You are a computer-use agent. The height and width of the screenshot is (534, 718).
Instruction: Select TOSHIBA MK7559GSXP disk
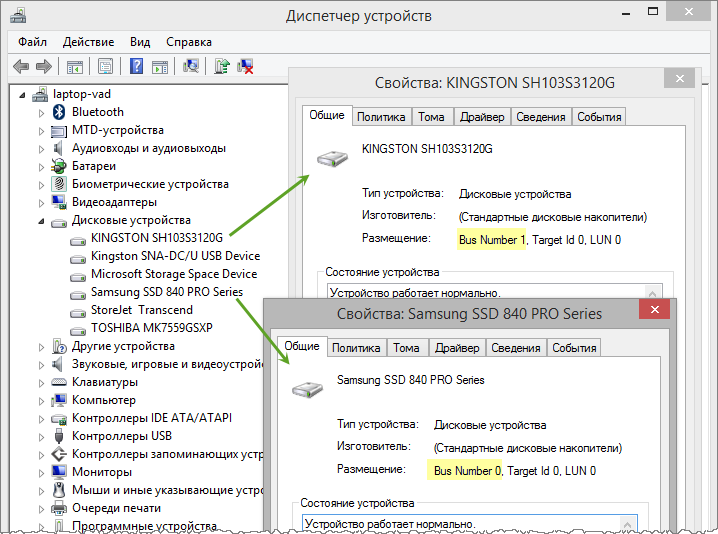pos(152,328)
